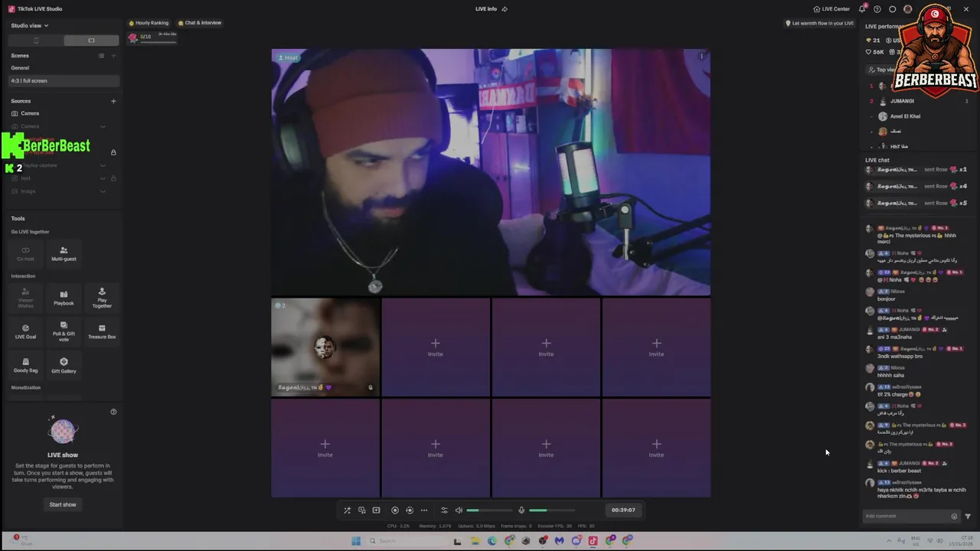Click the replay capture icon
The image size is (980, 551).
(410, 510)
